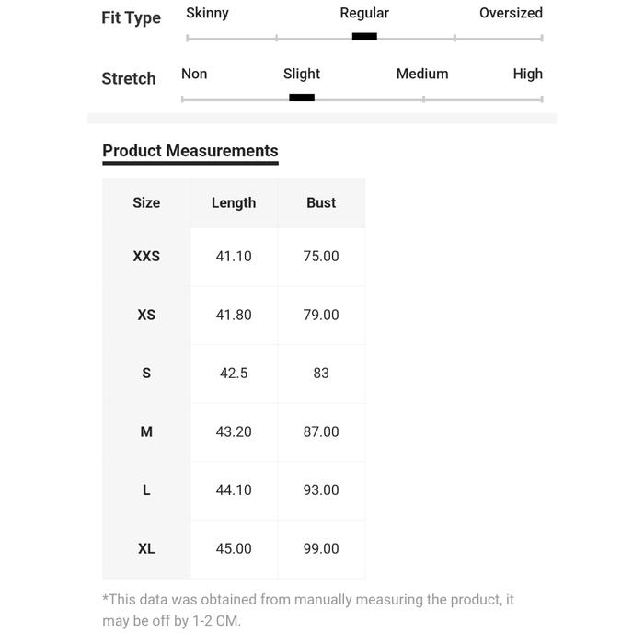
Task: Click the Fit Type slider's black marker
Action: point(364,37)
